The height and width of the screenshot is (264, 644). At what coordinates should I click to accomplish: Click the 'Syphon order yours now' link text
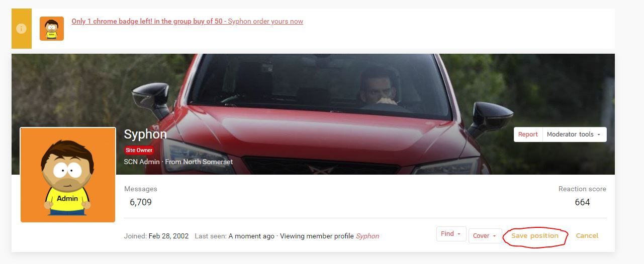click(265, 22)
